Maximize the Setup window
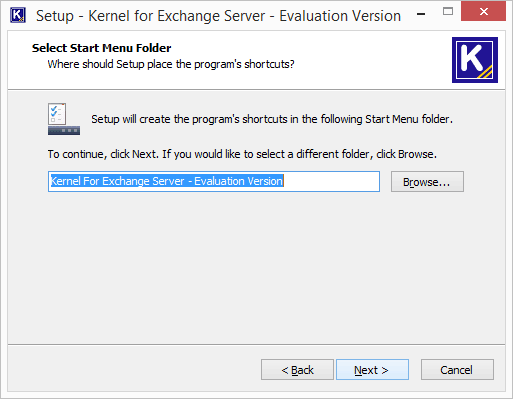The width and height of the screenshot is (513, 399). tap(448, 11)
